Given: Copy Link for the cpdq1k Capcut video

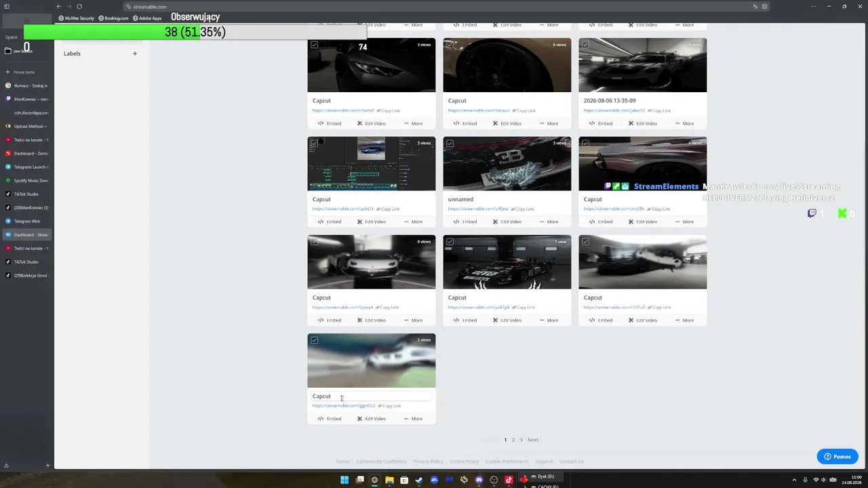Looking at the screenshot, I should (x=389, y=209).
